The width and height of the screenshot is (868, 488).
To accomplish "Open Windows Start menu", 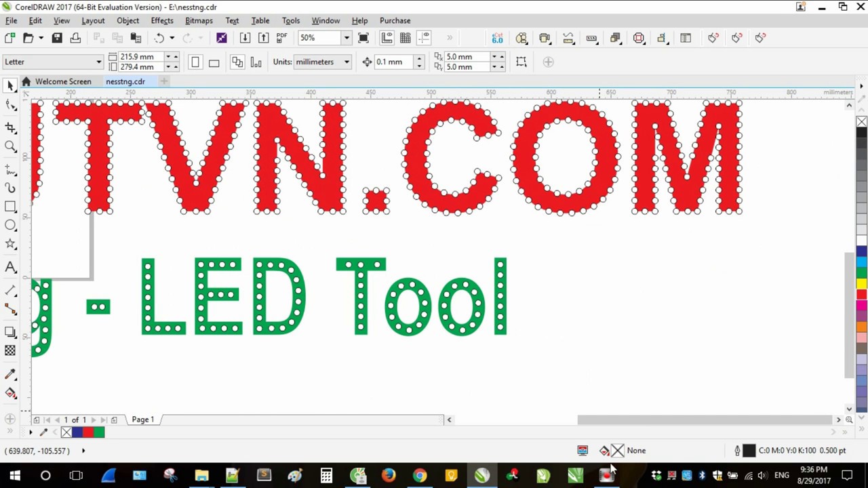I will coord(15,475).
